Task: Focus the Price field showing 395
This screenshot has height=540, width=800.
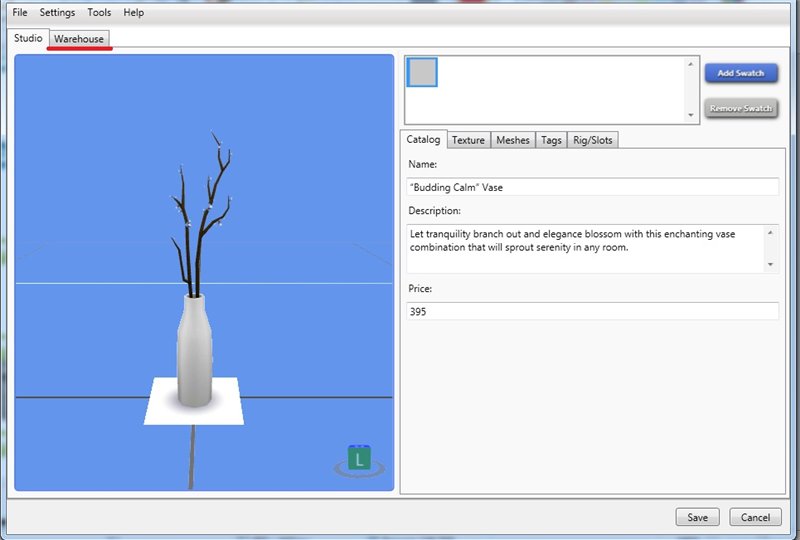Action: point(592,312)
